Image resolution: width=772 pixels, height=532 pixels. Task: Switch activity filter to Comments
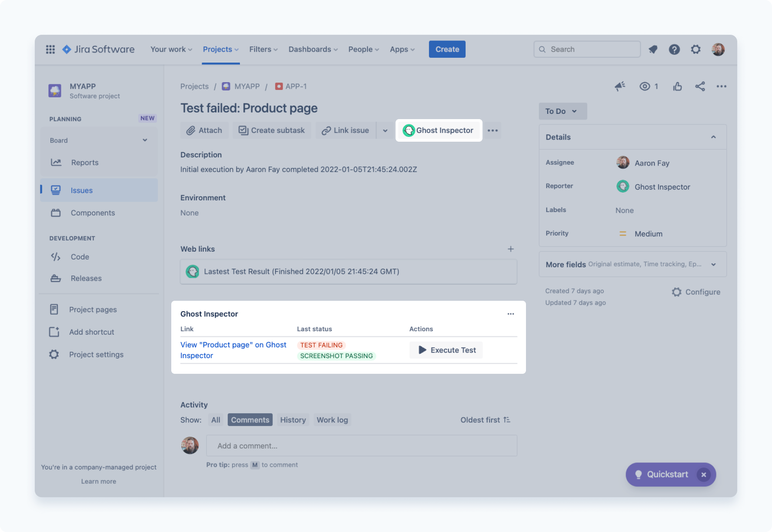pos(250,419)
